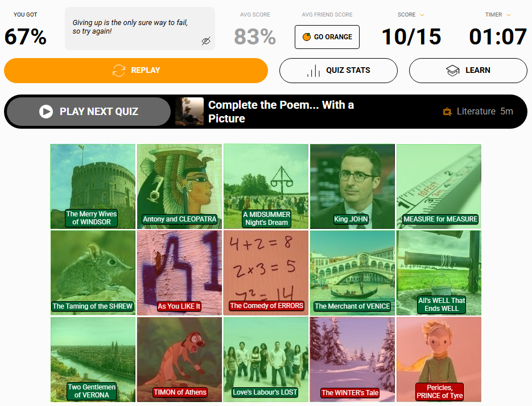Click the bar chart icon beside Quiz Stats
The image size is (532, 406).
(x=314, y=71)
